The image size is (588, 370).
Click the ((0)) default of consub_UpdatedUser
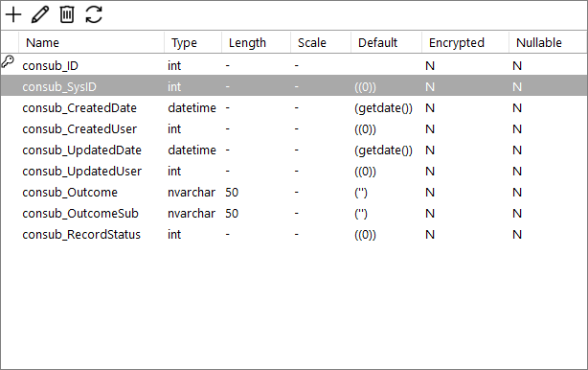pyautogui.click(x=365, y=172)
